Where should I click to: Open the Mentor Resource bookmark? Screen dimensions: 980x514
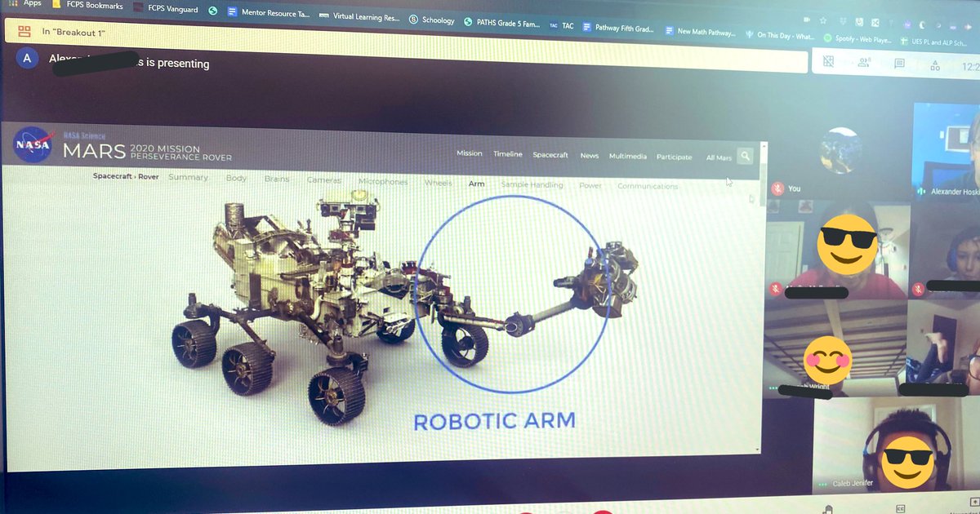click(x=269, y=13)
